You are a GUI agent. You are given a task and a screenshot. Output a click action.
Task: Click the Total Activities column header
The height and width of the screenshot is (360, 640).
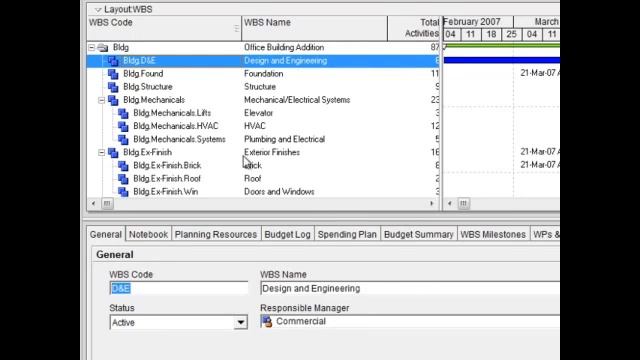[414, 28]
